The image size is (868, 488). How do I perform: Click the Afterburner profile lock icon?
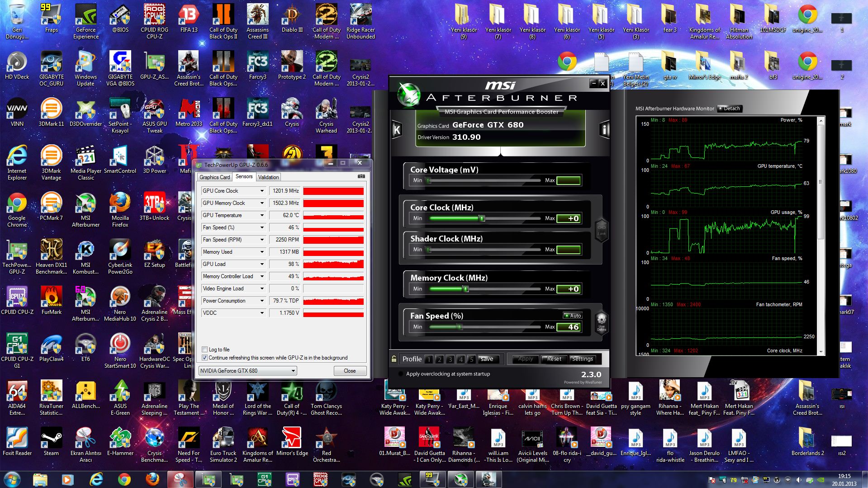(x=394, y=359)
